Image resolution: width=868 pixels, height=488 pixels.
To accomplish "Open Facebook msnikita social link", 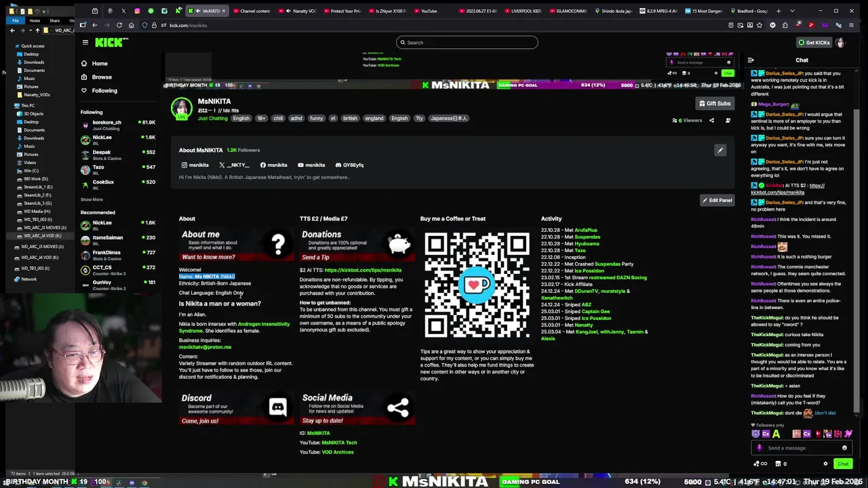I will click(x=273, y=165).
